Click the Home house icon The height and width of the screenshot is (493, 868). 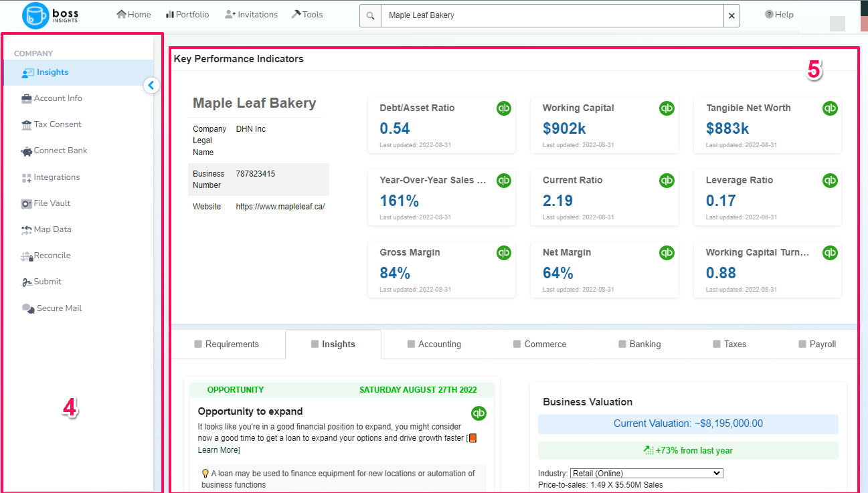point(121,14)
